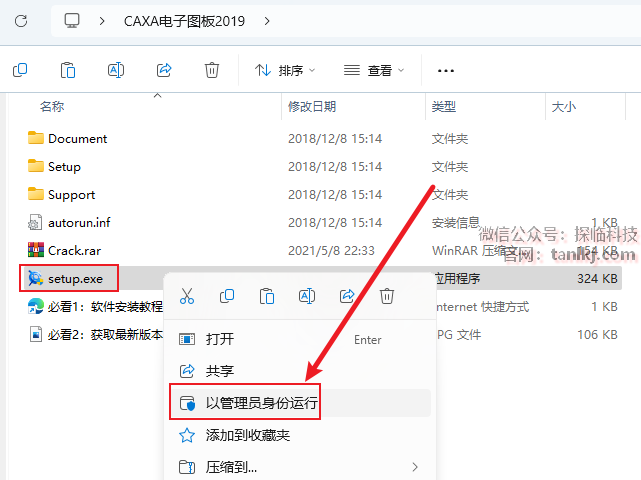Select the Crack.rar archive
The width and height of the screenshot is (641, 480).
[74, 250]
